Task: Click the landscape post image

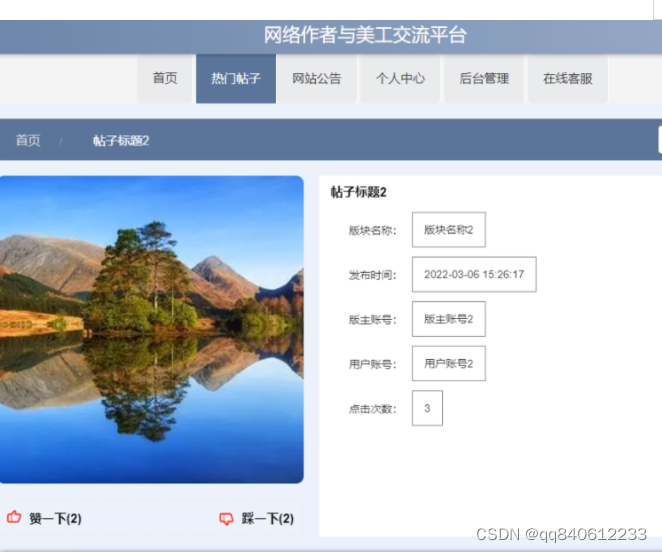Action: point(152,329)
